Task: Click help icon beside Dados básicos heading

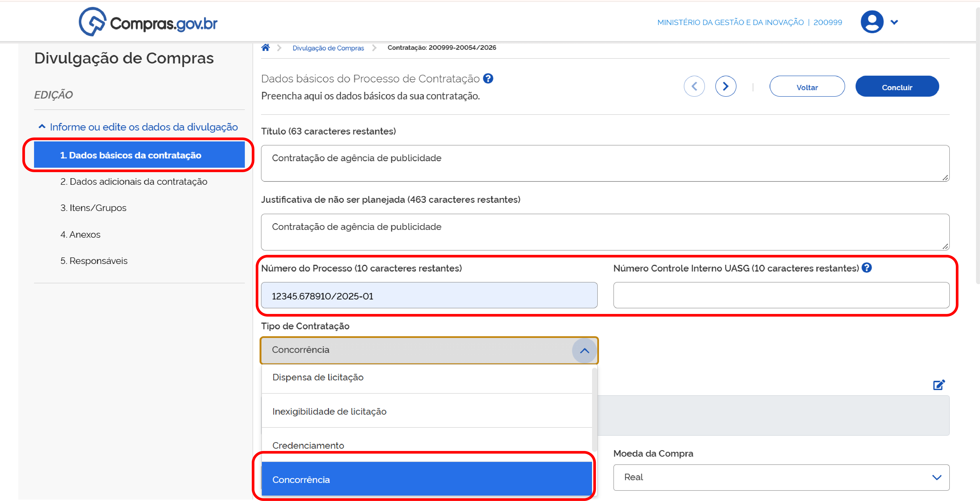Action: click(x=488, y=78)
